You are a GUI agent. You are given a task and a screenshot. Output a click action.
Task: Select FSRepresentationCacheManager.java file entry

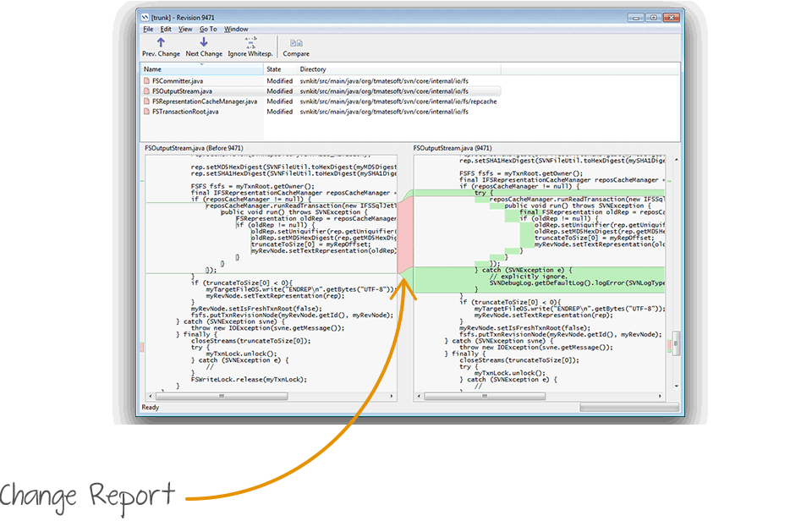tap(204, 101)
